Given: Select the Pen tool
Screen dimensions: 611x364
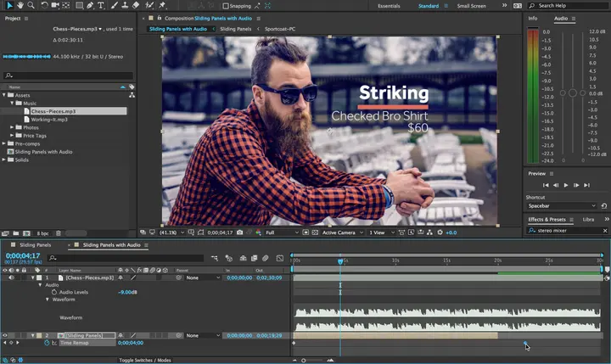Looking at the screenshot, I should point(90,5).
